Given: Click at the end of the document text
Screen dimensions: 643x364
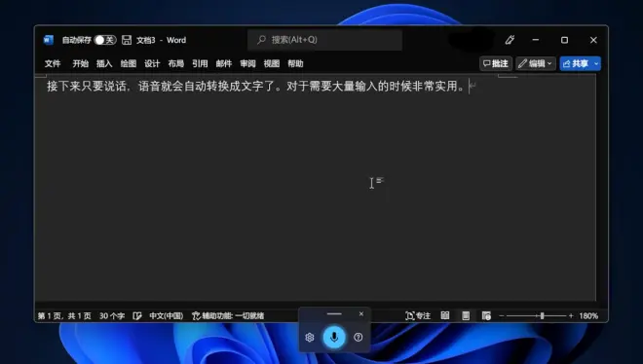Looking at the screenshot, I should (x=469, y=87).
